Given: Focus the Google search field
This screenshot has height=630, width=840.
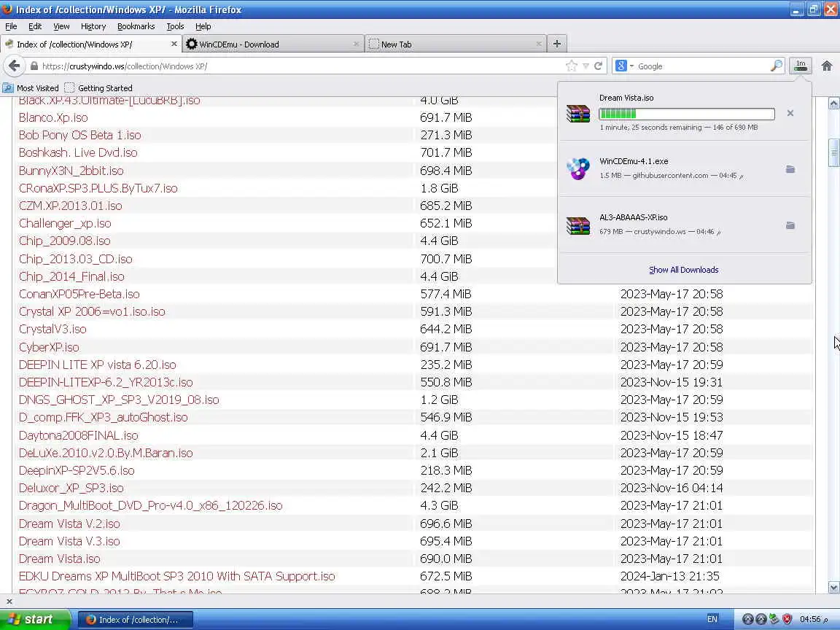Looking at the screenshot, I should (x=701, y=66).
